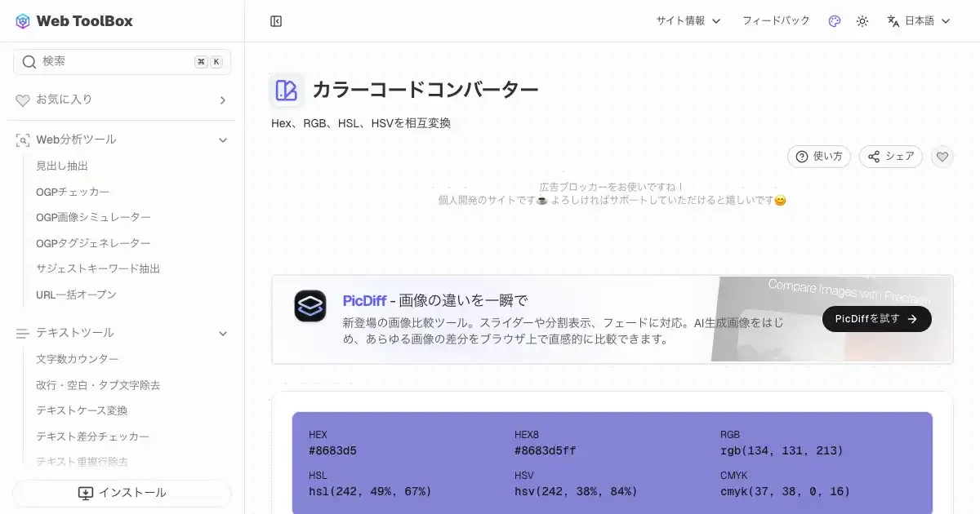980x514 pixels.
Task: Toggle favorite with the heart button
Action: click(942, 157)
